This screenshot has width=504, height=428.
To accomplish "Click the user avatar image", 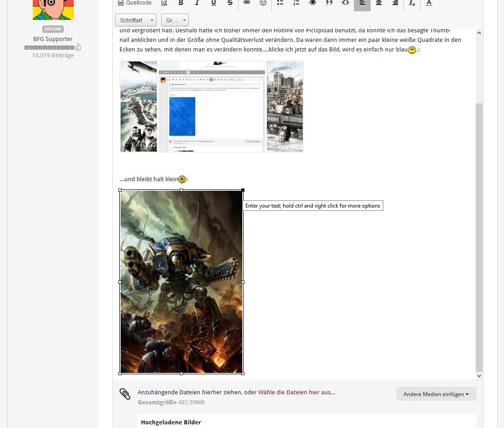I will tap(53, 10).
